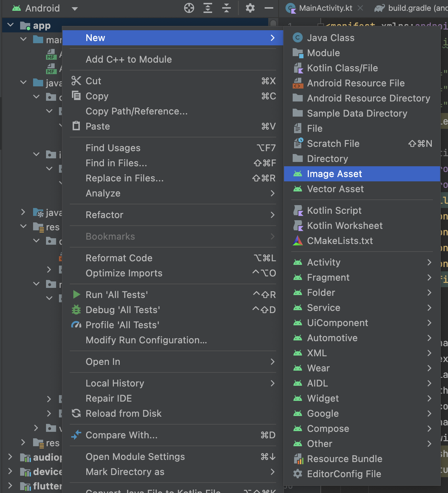Viewport: 448px width, 493px height.
Task: Choose Module from New submenu
Action: (x=362, y=53)
